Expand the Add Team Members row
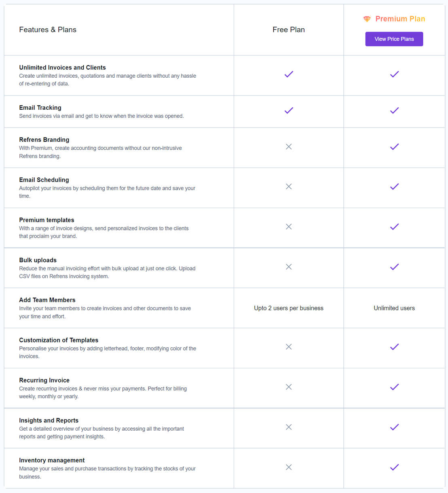 coord(47,300)
